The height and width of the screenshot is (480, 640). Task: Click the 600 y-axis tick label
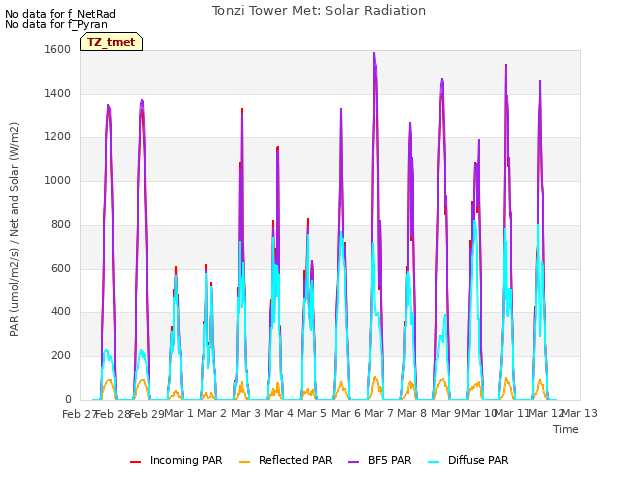61,269
